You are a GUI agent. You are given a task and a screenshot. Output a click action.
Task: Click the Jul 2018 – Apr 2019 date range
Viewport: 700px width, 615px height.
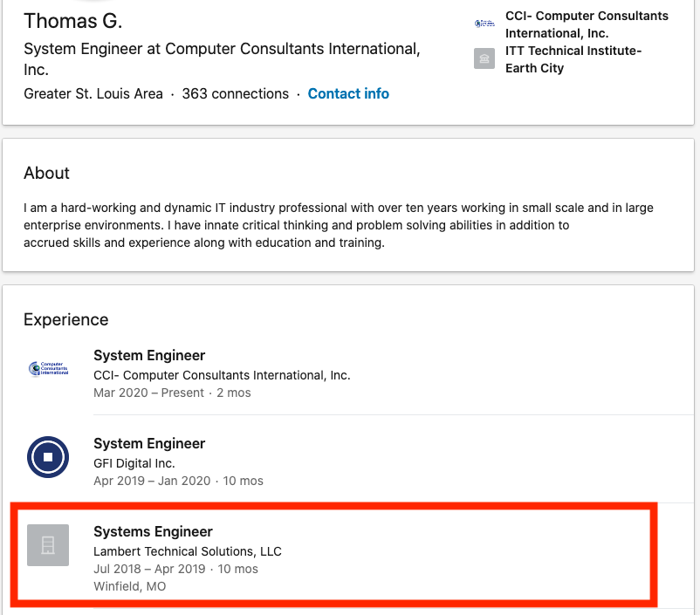pos(149,569)
